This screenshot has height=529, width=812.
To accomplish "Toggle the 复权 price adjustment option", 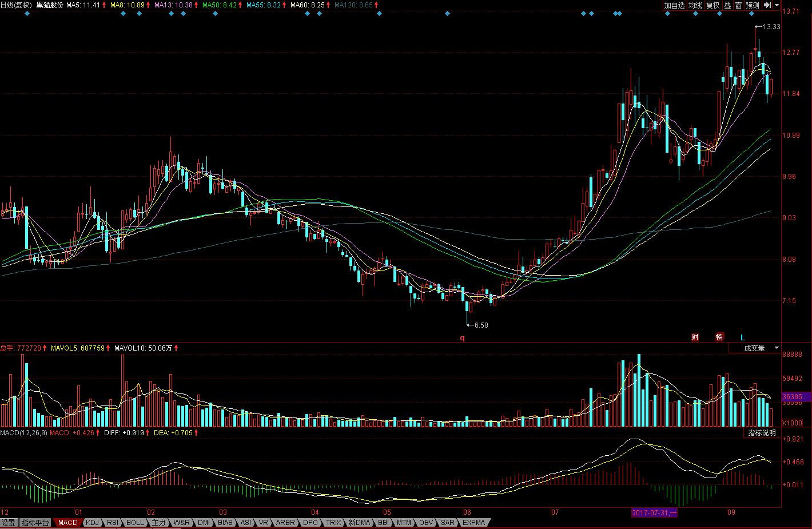I will tap(713, 5).
